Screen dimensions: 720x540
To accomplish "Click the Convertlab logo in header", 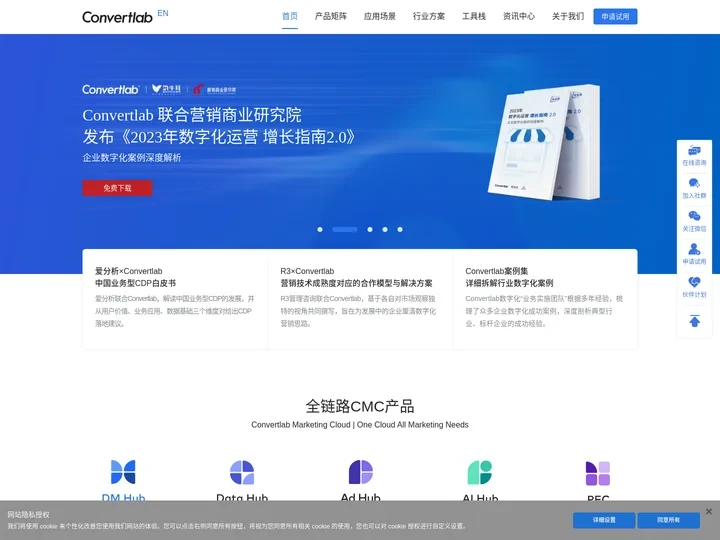I will point(117,17).
